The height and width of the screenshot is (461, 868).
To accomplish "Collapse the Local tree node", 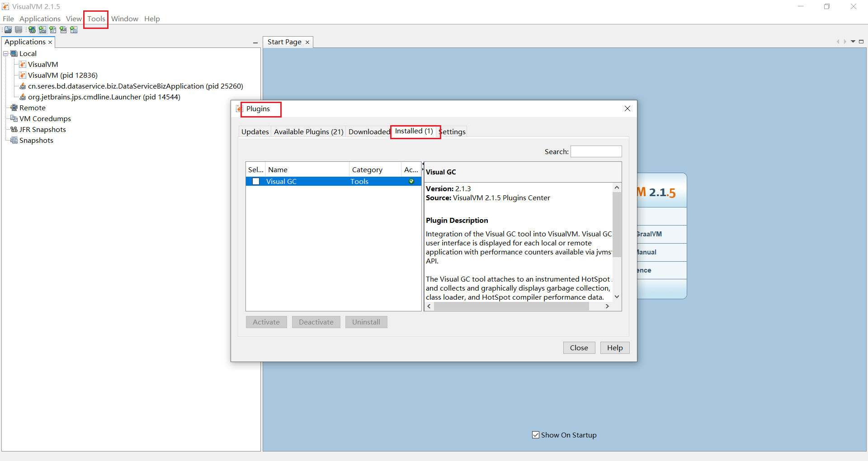I will (x=6, y=54).
